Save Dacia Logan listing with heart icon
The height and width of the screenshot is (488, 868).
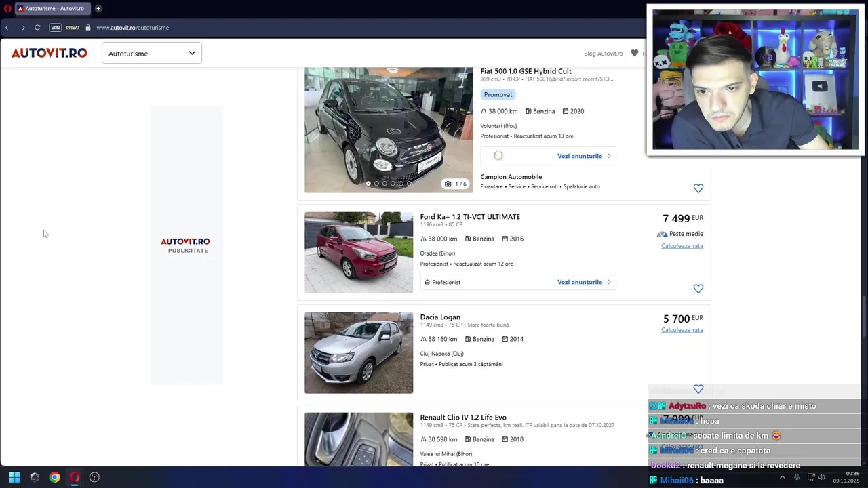(x=698, y=389)
